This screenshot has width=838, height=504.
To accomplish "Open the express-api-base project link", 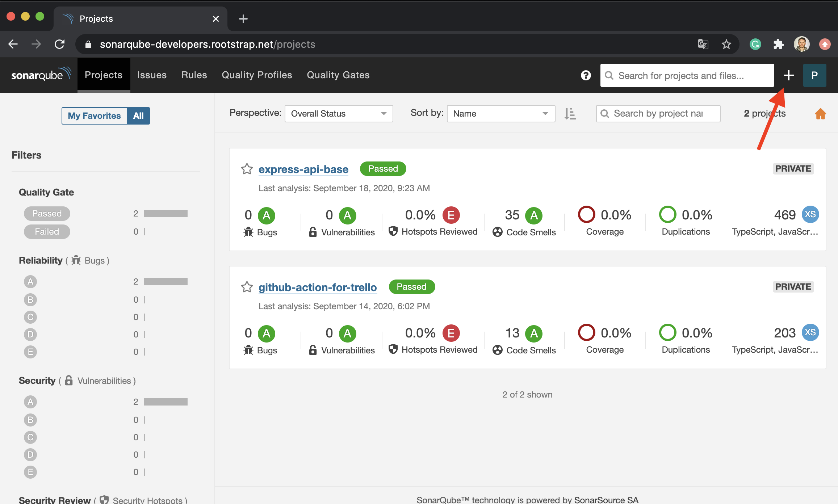I will (x=303, y=169).
